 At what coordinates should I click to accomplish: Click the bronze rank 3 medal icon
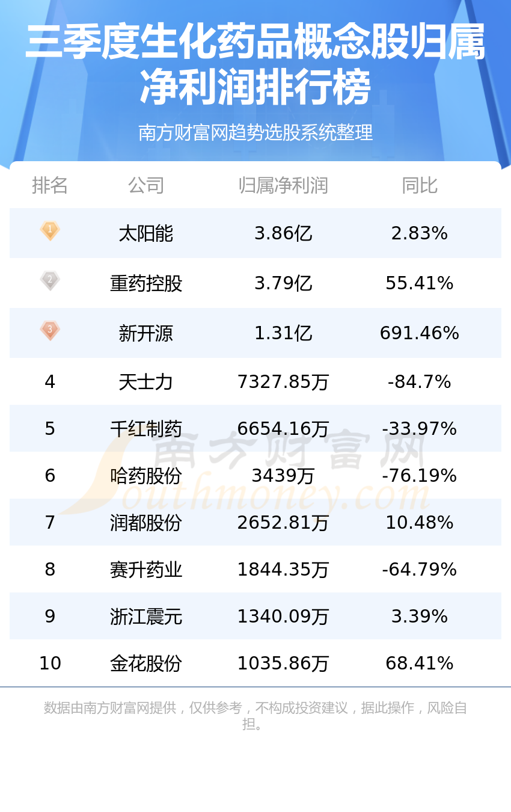coord(50,331)
